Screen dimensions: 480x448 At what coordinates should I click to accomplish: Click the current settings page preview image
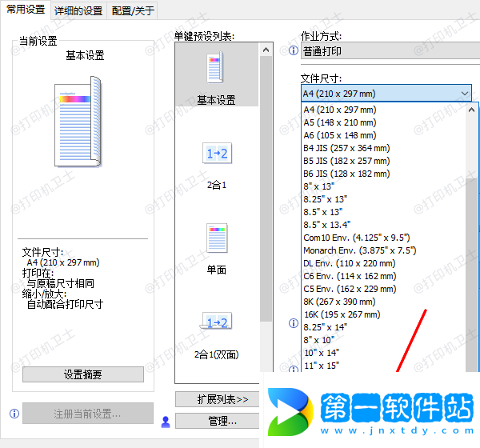coord(78,122)
